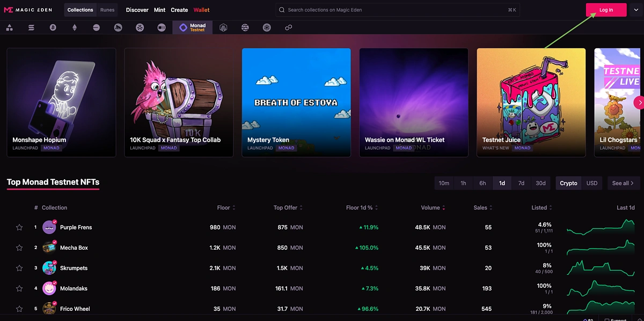Screen dimensions: 644x321
Task: Open the linked-chains more icon
Action: pyautogui.click(x=288, y=27)
